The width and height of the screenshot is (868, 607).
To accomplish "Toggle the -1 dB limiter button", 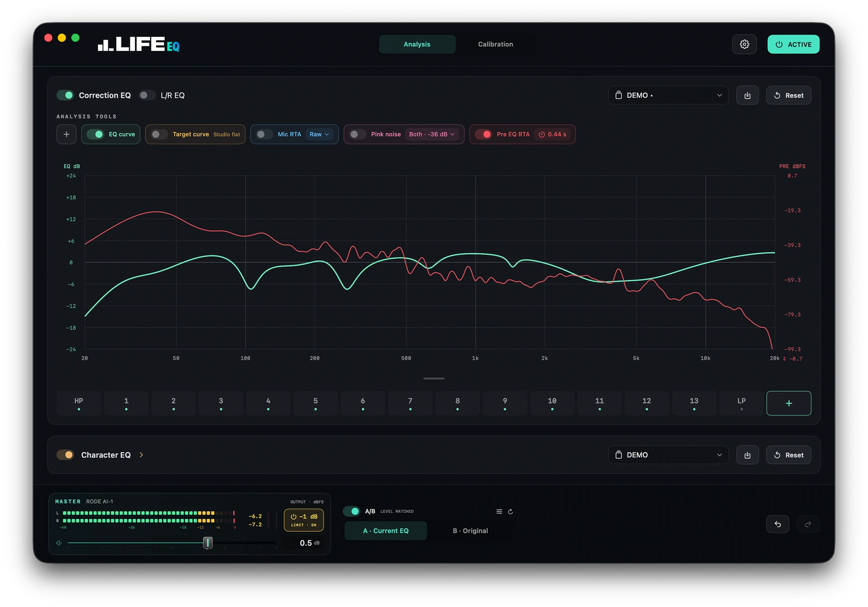I will [304, 520].
